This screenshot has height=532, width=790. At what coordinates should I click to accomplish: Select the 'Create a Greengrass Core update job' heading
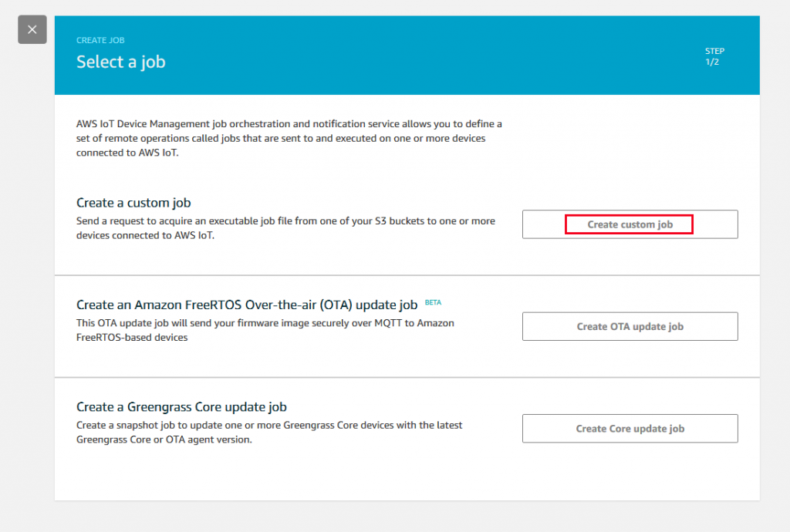coord(181,406)
